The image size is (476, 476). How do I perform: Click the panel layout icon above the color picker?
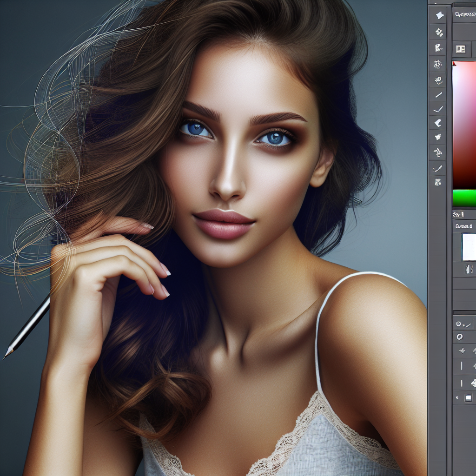(x=461, y=49)
